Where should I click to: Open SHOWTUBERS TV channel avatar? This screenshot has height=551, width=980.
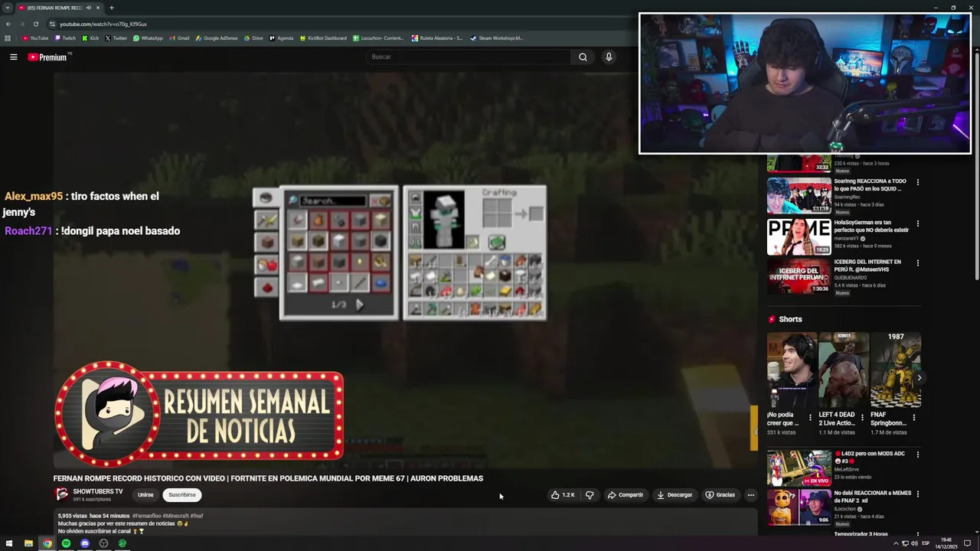(x=61, y=494)
